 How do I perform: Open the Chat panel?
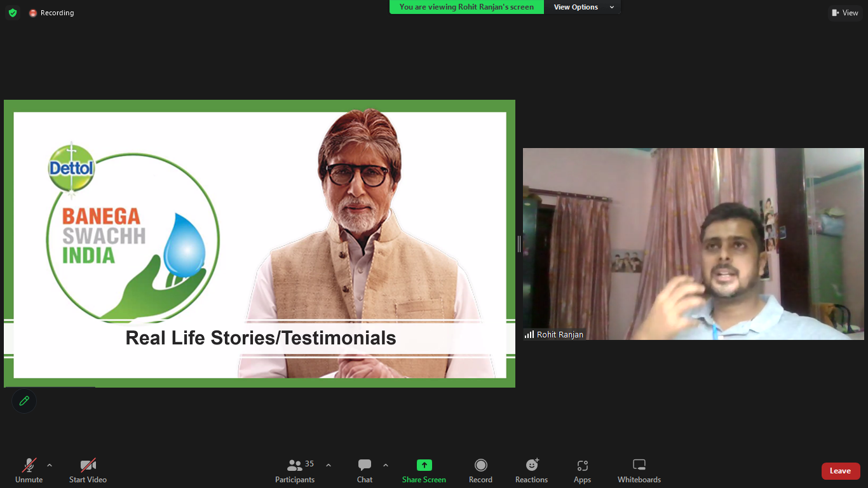[x=365, y=471]
